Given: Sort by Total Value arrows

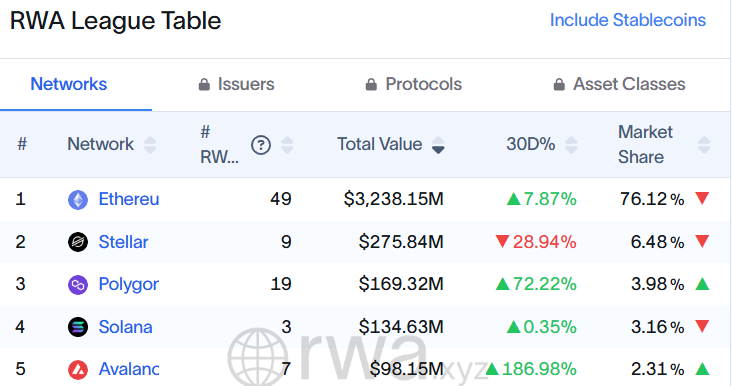Looking at the screenshot, I should coord(438,145).
